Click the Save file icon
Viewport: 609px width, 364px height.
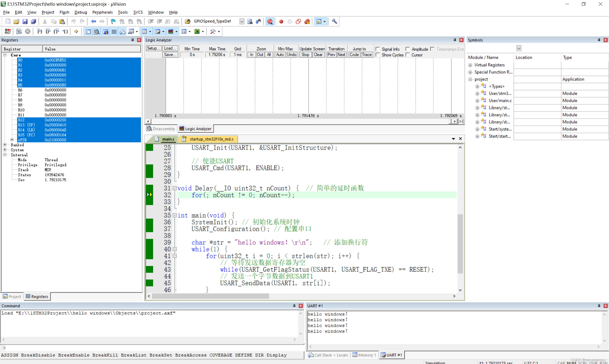pos(25,22)
